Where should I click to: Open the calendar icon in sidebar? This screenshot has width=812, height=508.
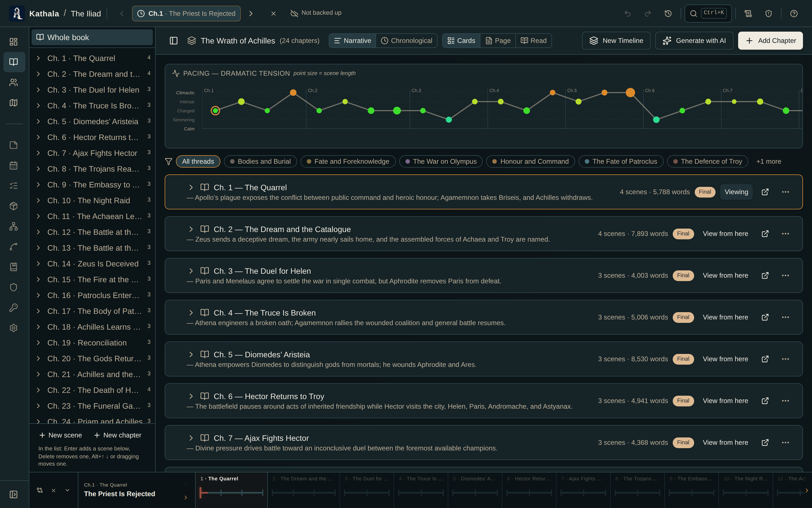click(x=14, y=165)
